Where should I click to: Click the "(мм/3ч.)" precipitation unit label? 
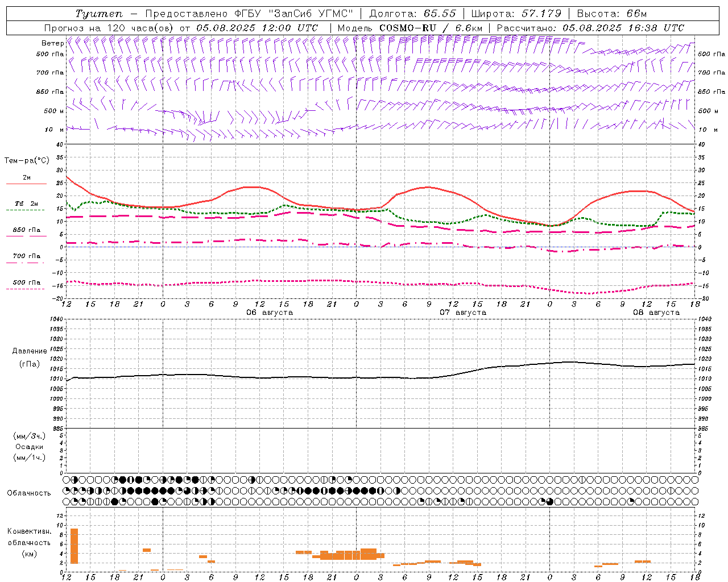(30, 436)
